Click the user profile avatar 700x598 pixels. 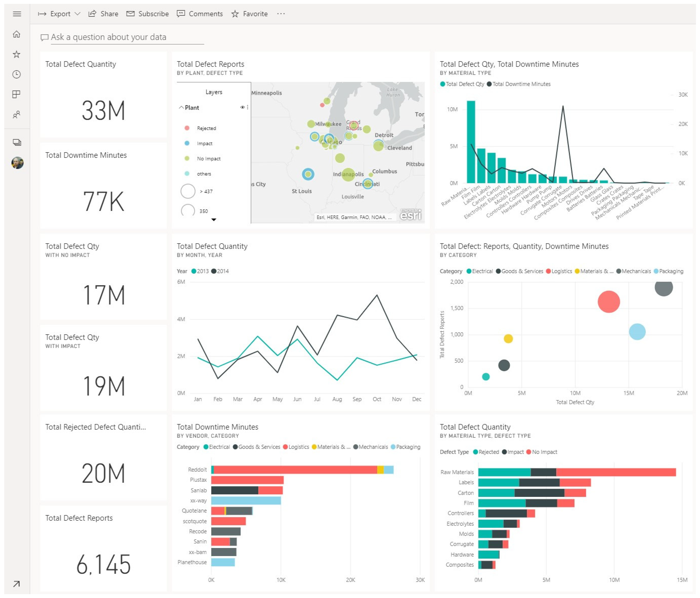tap(17, 163)
